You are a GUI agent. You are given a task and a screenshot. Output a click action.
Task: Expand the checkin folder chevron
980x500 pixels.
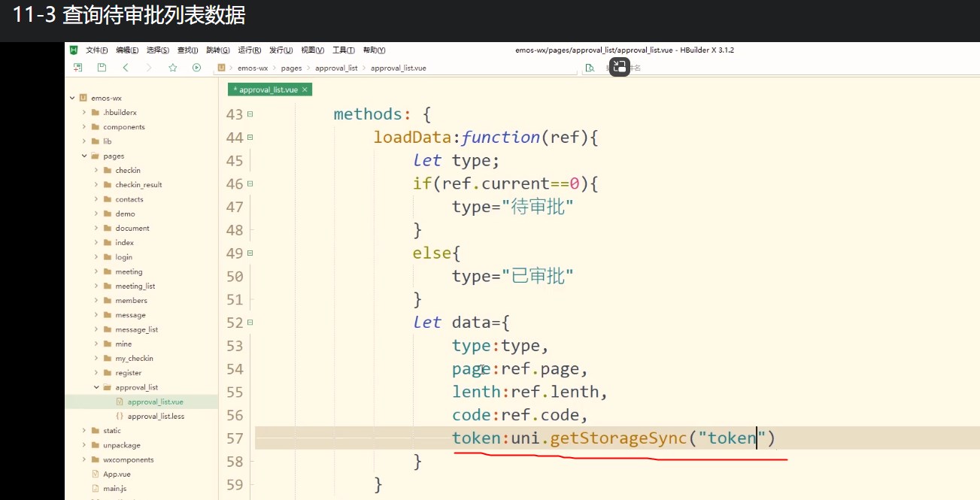96,171
